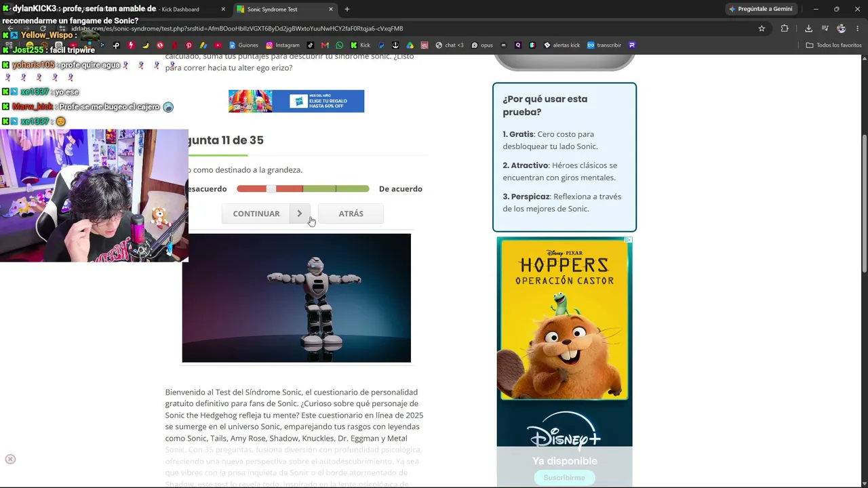Open the Chrome profile avatar
The height and width of the screenshot is (488, 868).
tap(842, 28)
